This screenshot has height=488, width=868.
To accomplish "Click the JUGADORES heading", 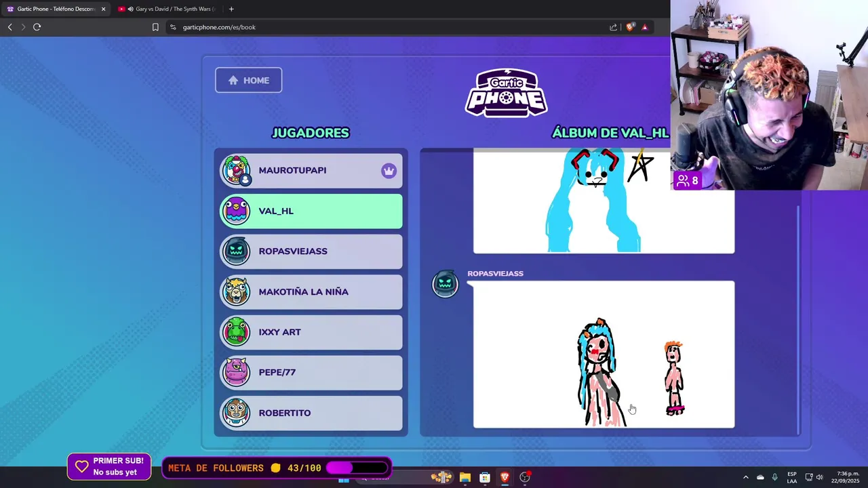I will click(311, 133).
